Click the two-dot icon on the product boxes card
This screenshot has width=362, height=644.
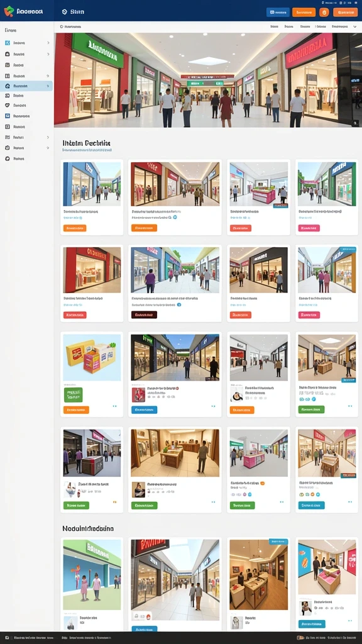[x=115, y=406]
